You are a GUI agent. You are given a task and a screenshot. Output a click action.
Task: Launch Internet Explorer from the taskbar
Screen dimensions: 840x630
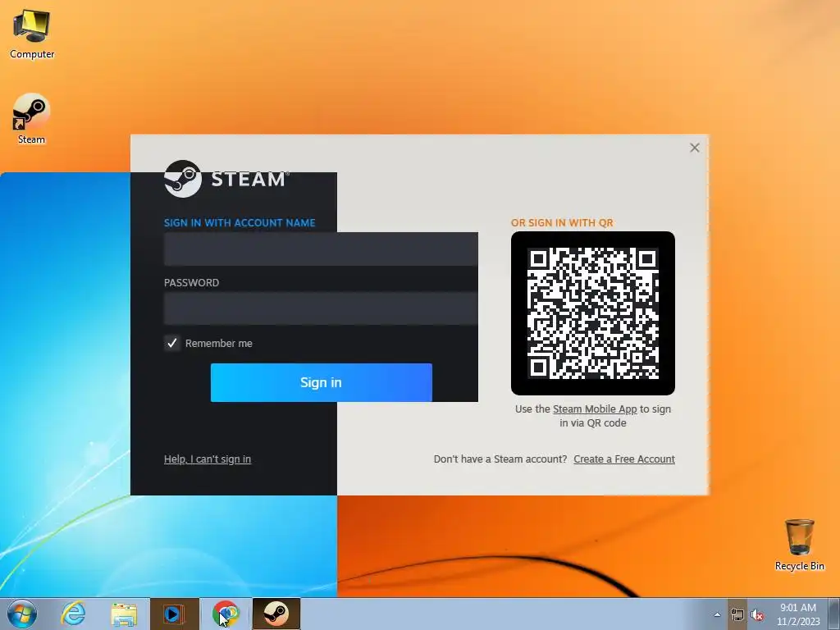pos(73,614)
